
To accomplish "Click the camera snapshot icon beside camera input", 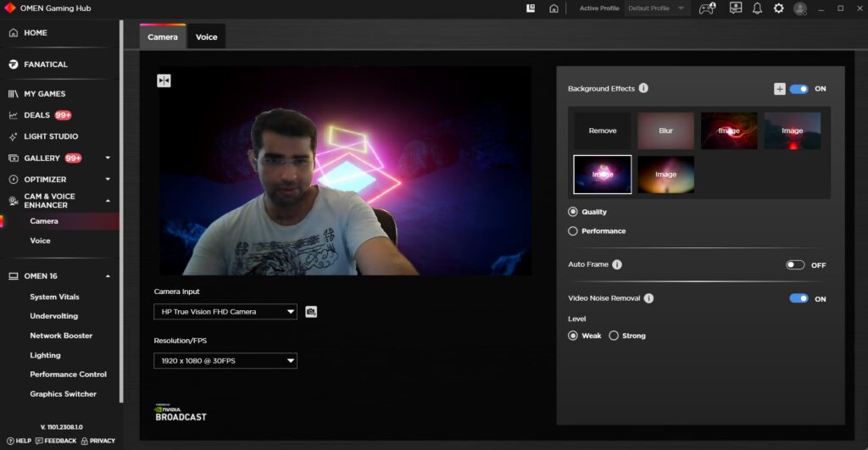I will click(311, 312).
